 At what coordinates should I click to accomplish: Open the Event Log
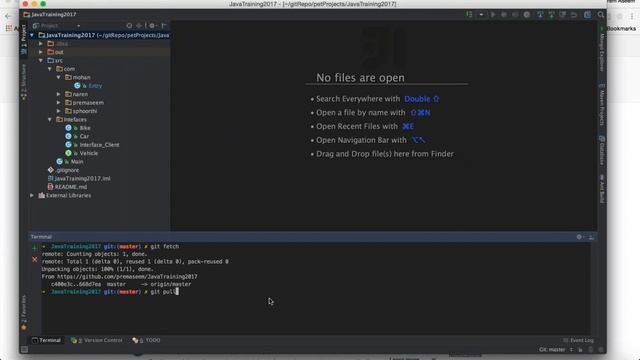[x=578, y=340]
